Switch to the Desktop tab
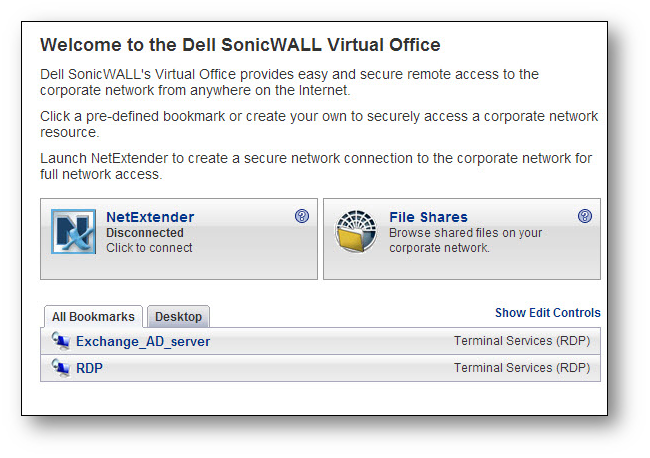This screenshot has width=650, height=458. pyautogui.click(x=178, y=317)
